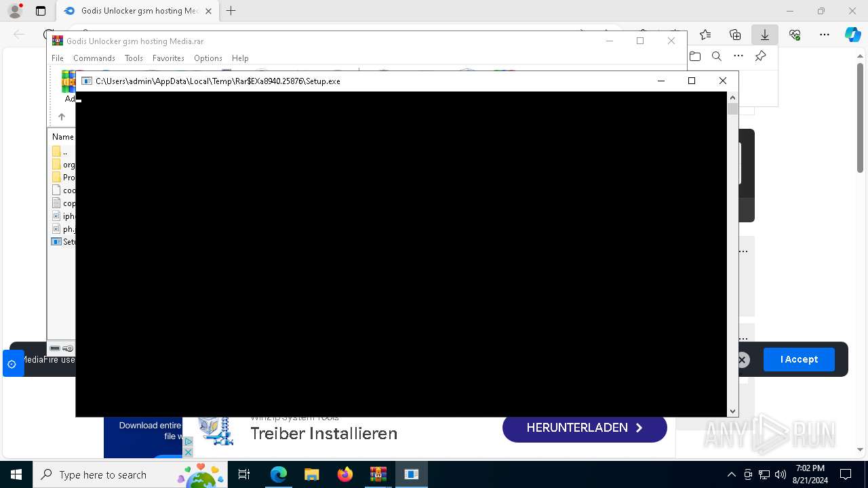
Task: Dismiss the cookie banner with X icon
Action: tap(743, 360)
